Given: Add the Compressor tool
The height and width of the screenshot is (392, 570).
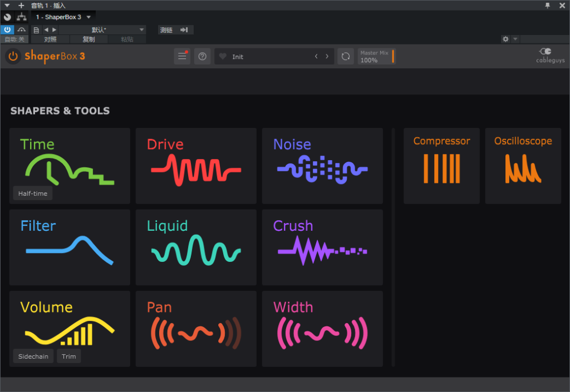Looking at the screenshot, I should click(441, 166).
